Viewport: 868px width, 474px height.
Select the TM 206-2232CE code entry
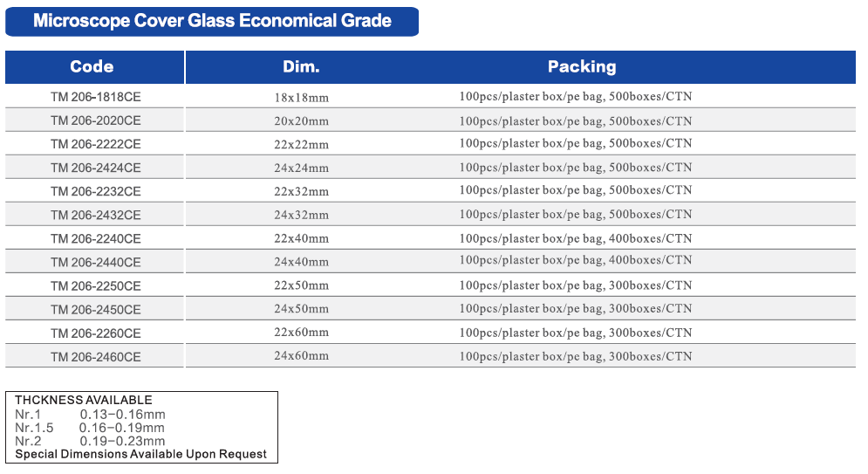[x=96, y=191]
